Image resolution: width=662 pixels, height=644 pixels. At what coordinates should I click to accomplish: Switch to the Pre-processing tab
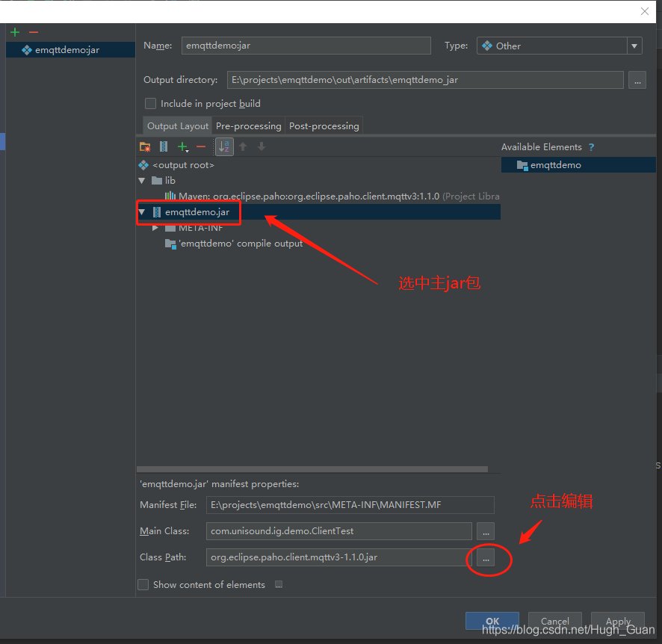tap(248, 126)
